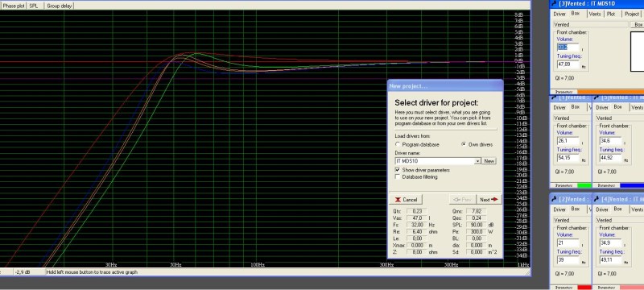Click the SPL value field 90,00
The height and width of the screenshot is (290, 644).
click(477, 225)
